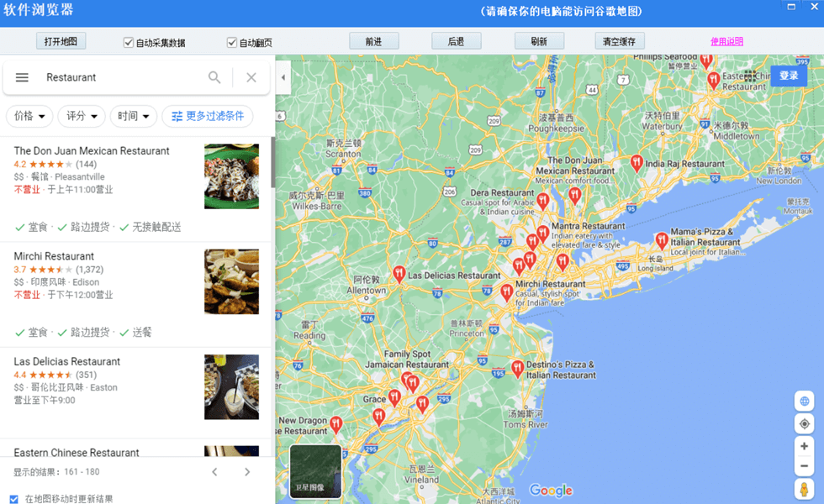Click the 登录 sign-in button
This screenshot has width=824, height=504.
(789, 76)
